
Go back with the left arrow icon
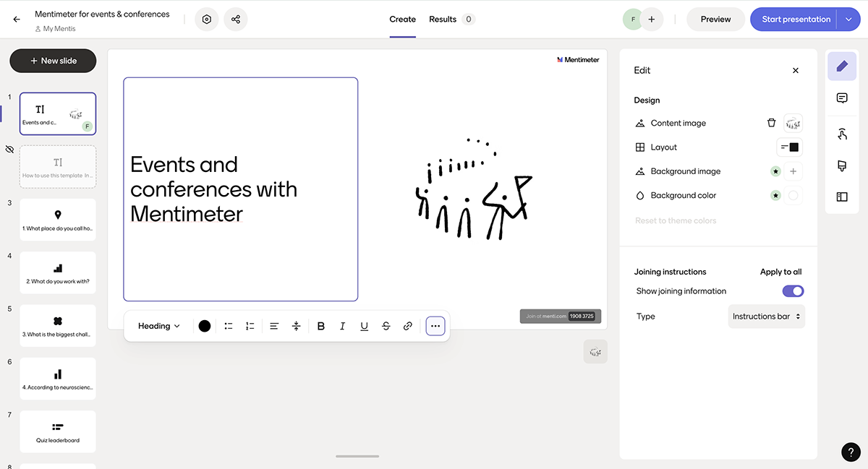(17, 20)
